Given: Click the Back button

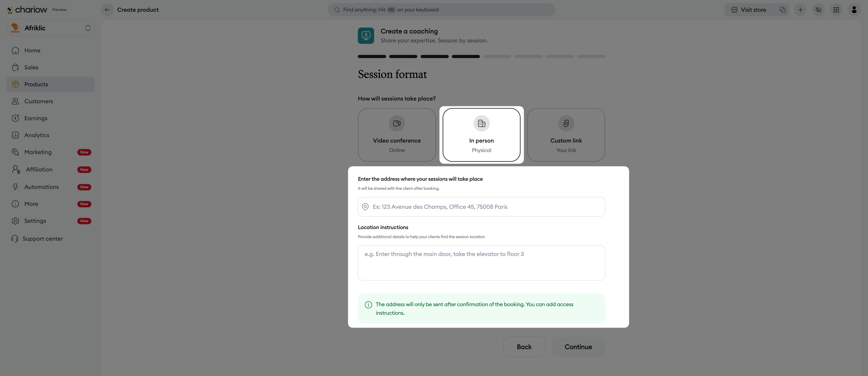Looking at the screenshot, I should coord(524,347).
